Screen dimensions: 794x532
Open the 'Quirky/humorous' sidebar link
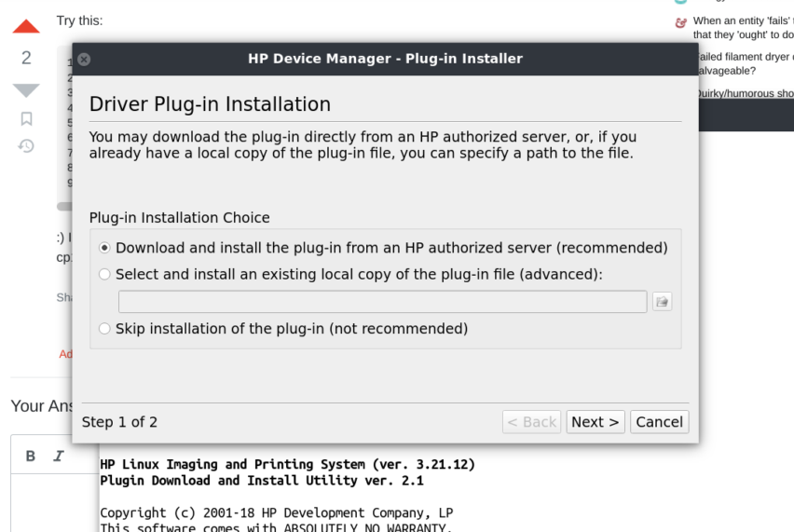click(x=746, y=94)
